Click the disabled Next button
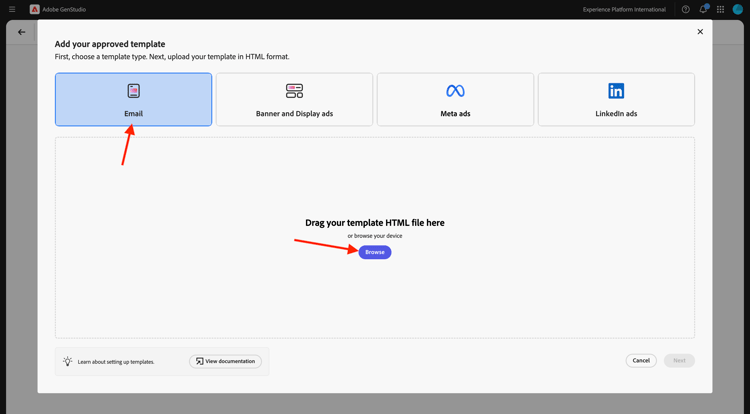This screenshot has width=750, height=414. [679, 360]
